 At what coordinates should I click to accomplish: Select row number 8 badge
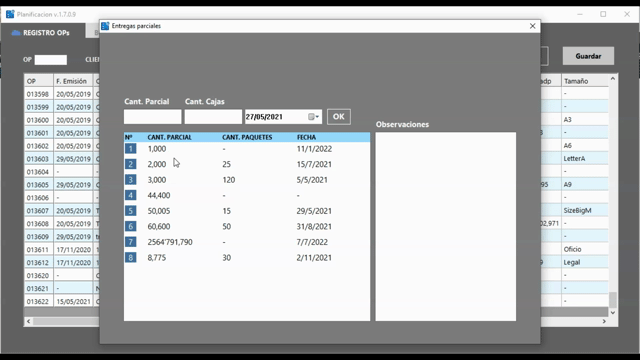click(131, 258)
